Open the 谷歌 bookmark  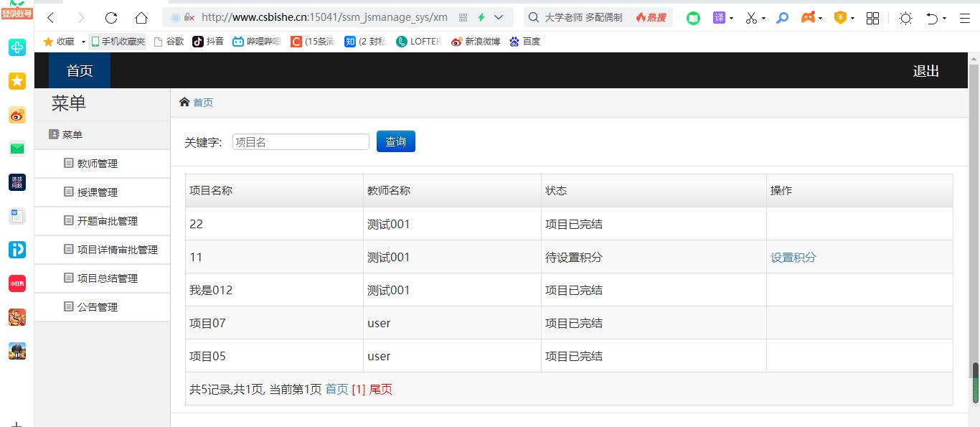pos(169,42)
